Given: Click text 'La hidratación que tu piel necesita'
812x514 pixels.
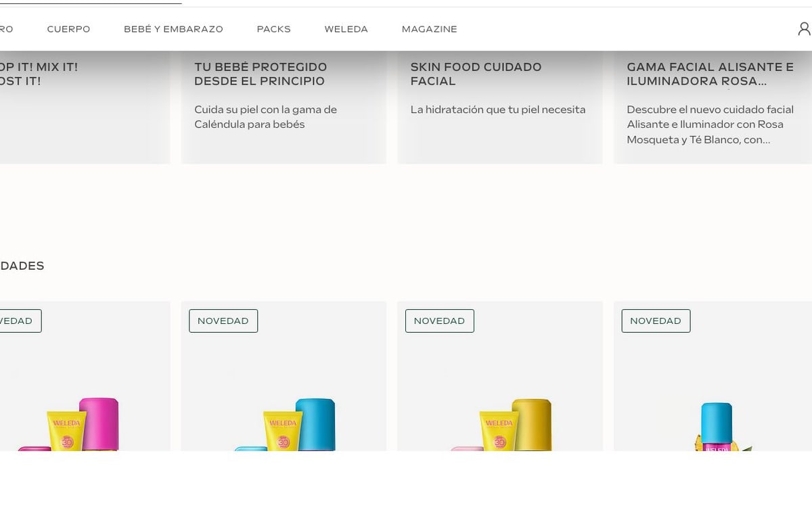Looking at the screenshot, I should click(x=498, y=110).
